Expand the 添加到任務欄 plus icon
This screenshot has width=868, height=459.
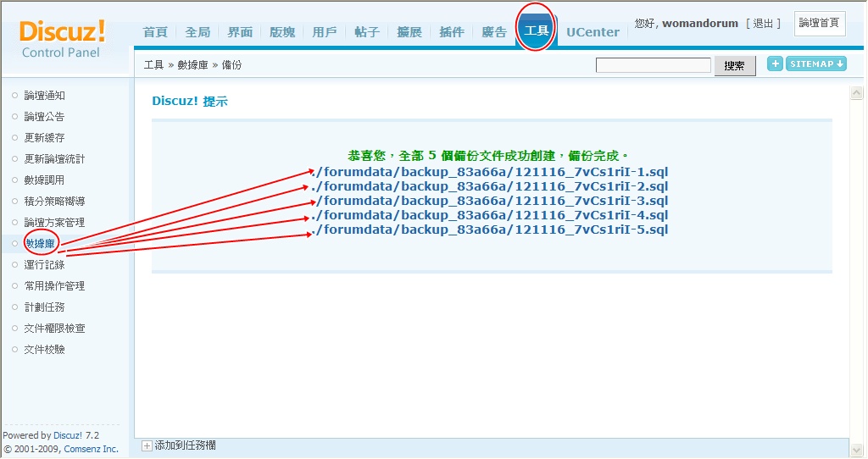(x=147, y=445)
